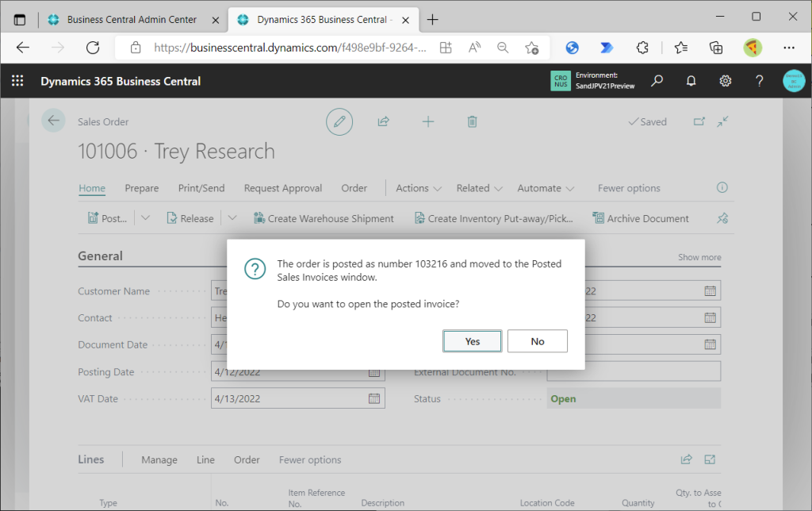Viewport: 812px width, 511px height.
Task: Open the notifications bell
Action: coord(691,81)
